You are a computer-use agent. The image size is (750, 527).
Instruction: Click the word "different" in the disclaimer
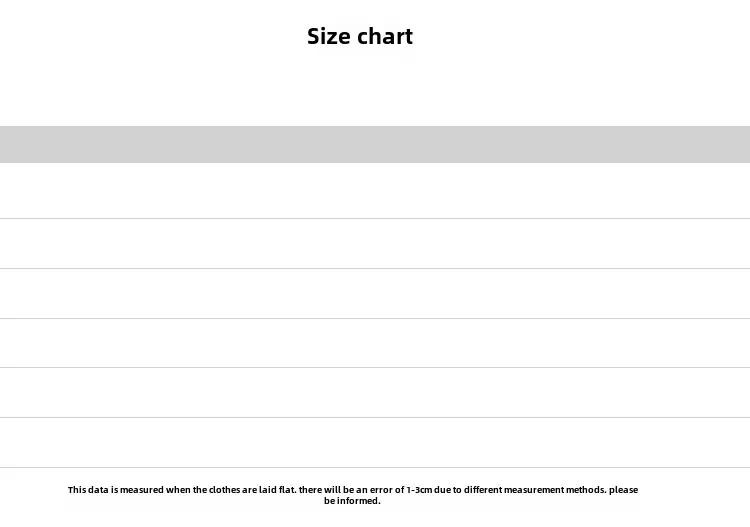[x=483, y=490]
